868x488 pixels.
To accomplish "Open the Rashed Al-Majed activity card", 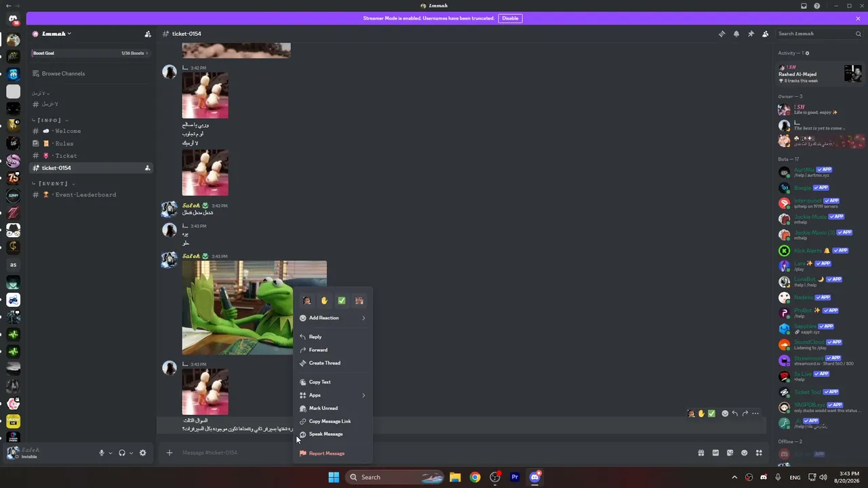I will pos(820,73).
